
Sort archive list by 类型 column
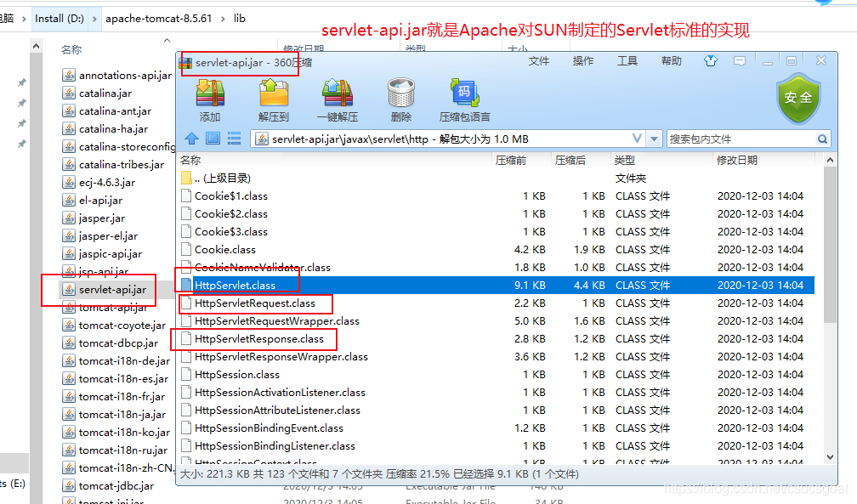click(624, 160)
